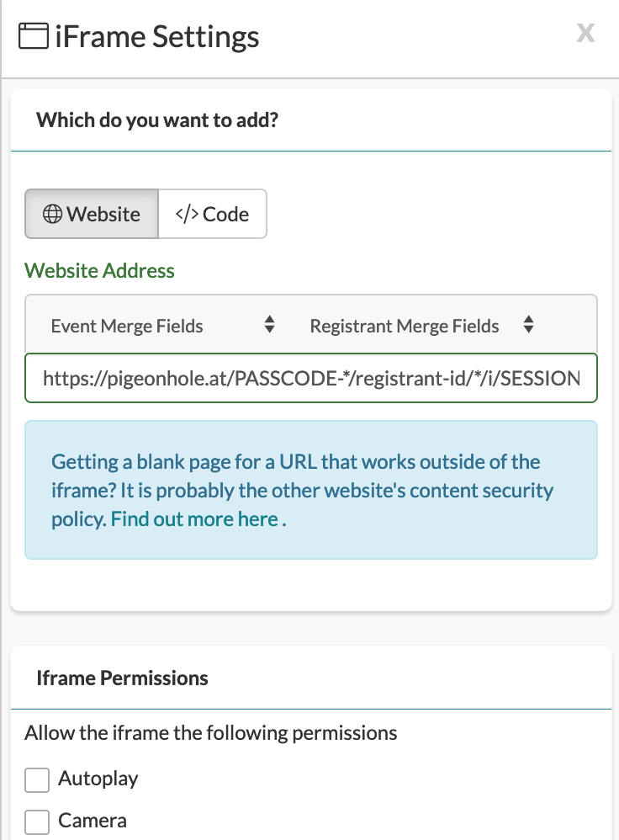Enable the Autoplay permission checkbox
The image size is (619, 840).
tap(37, 780)
